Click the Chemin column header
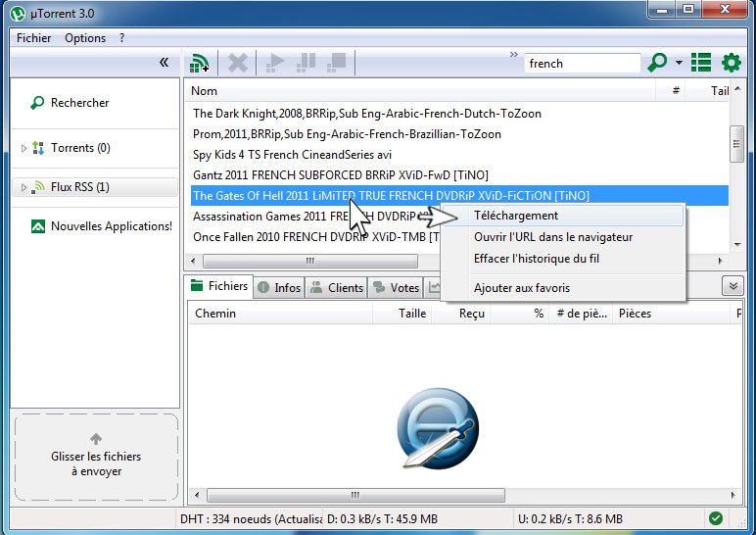 pyautogui.click(x=280, y=314)
